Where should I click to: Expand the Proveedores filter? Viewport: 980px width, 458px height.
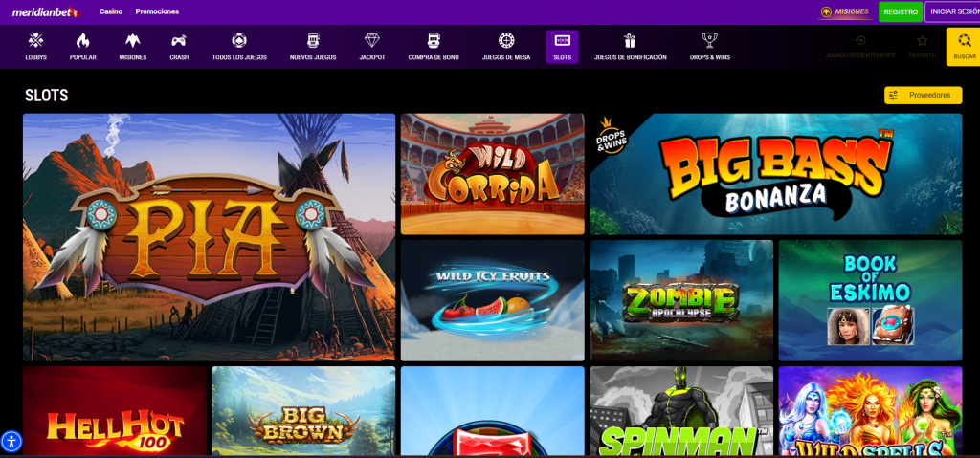click(x=923, y=96)
